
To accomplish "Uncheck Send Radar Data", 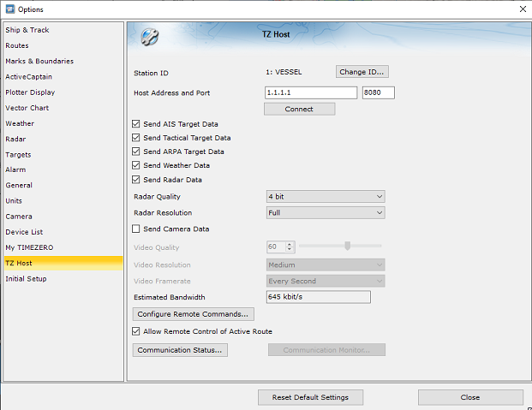I will (x=135, y=180).
